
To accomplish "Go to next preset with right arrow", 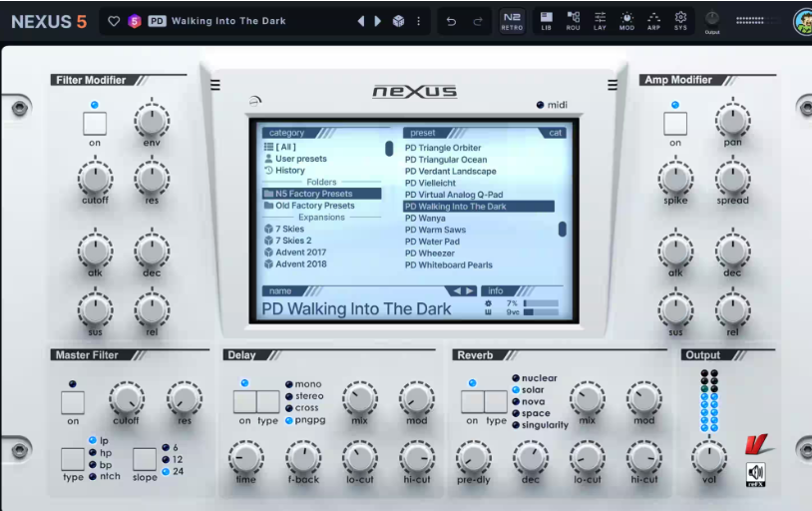I will tap(378, 21).
